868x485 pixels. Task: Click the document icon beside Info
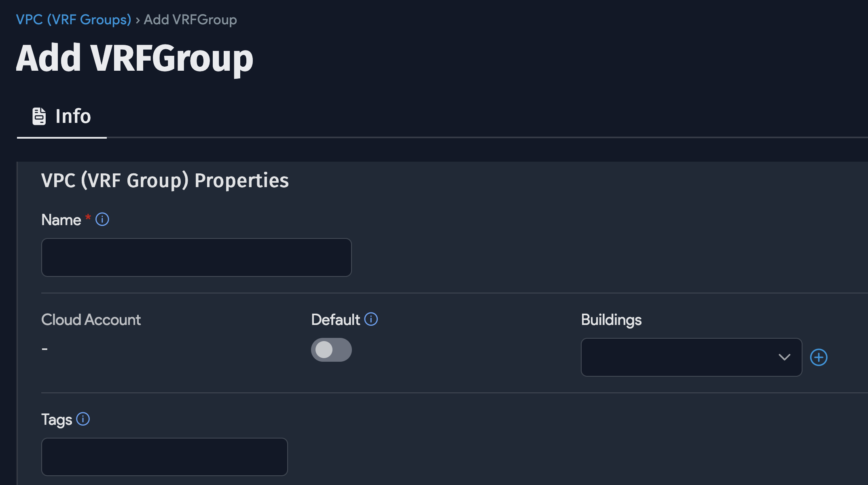tap(39, 116)
